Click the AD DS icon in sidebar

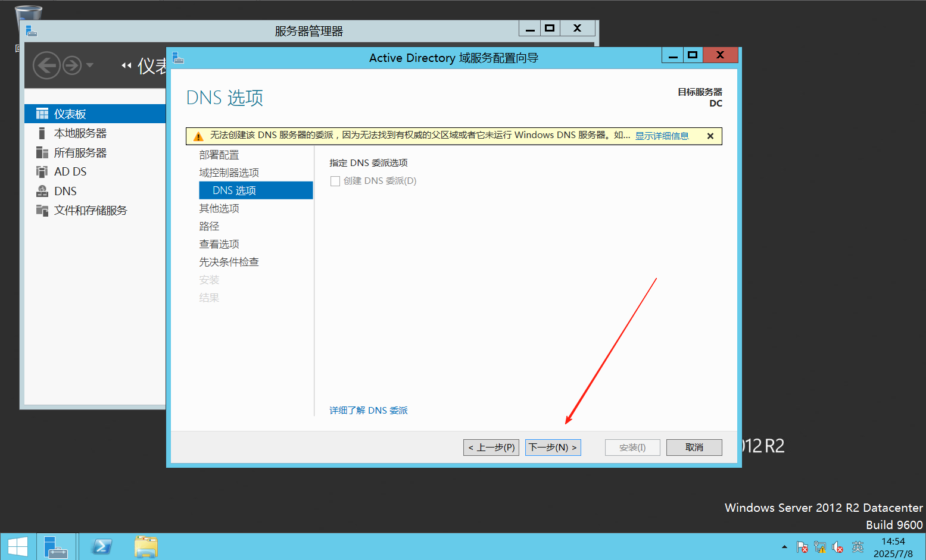(x=42, y=171)
